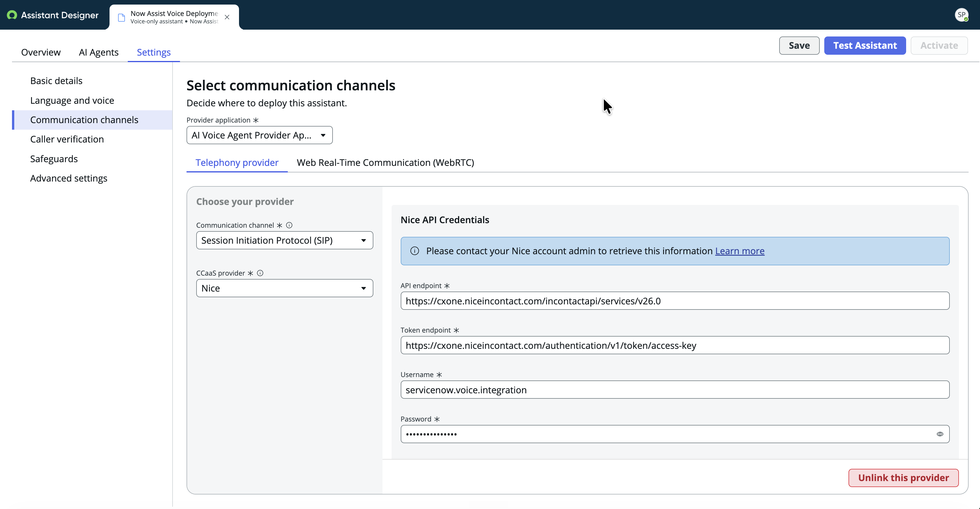This screenshot has height=509, width=980.
Task: Open the Now Assist Voice Deployment tab
Action: tap(174, 17)
